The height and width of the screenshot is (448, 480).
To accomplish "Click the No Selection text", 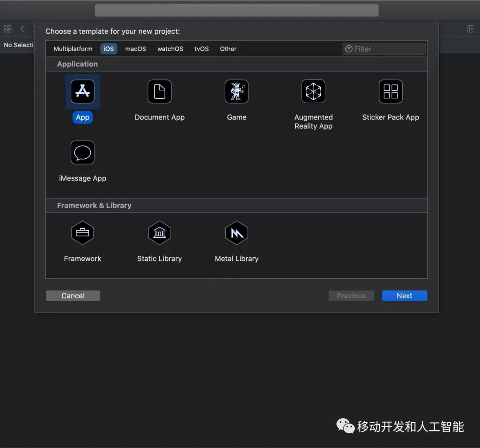I will click(19, 45).
